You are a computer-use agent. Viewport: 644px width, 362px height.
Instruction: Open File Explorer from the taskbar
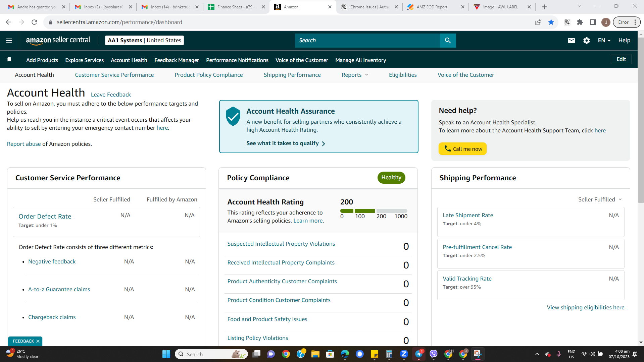click(x=315, y=354)
